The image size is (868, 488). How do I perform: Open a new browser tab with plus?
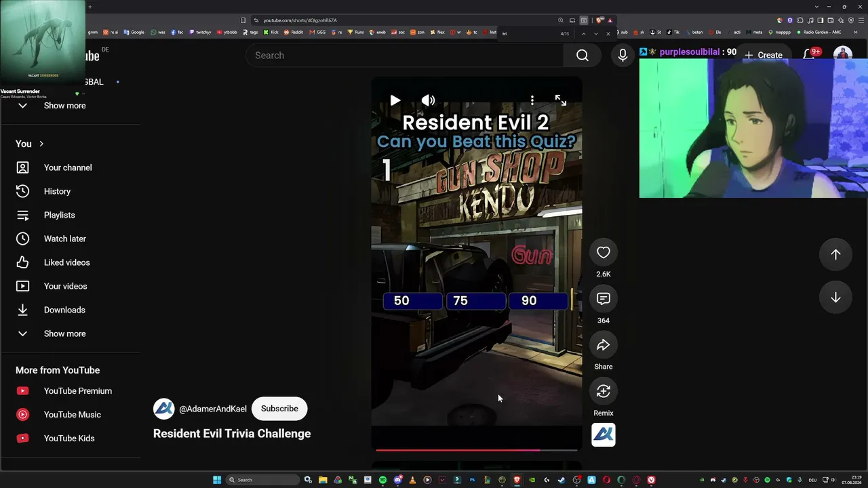tap(90, 7)
